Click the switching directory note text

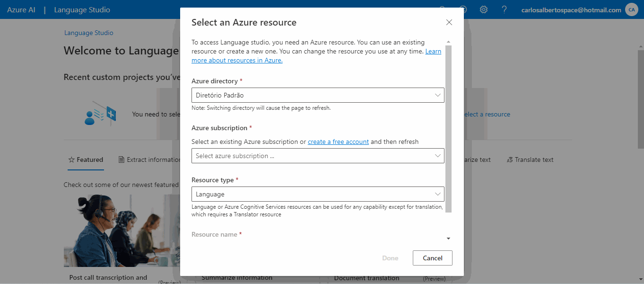(261, 108)
